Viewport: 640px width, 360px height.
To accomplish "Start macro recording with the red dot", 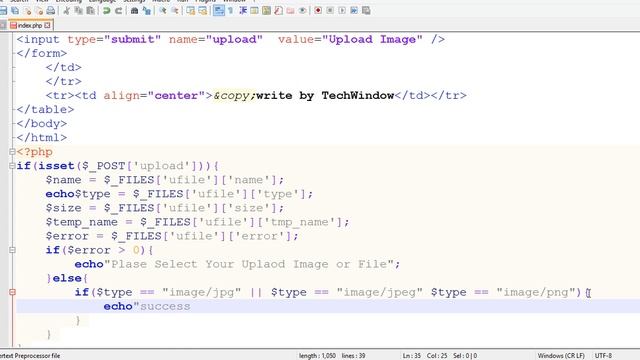I will 318,11.
